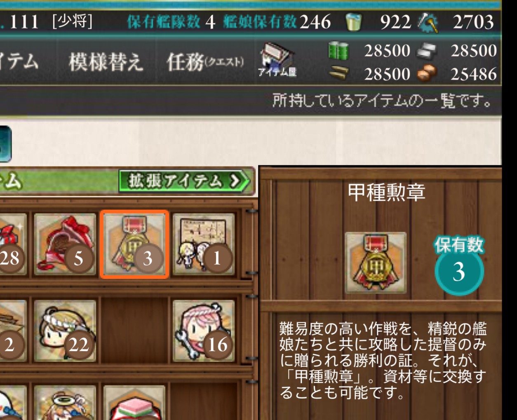
Task: Open the 任務(クエスト) quest menu
Action: (205, 62)
